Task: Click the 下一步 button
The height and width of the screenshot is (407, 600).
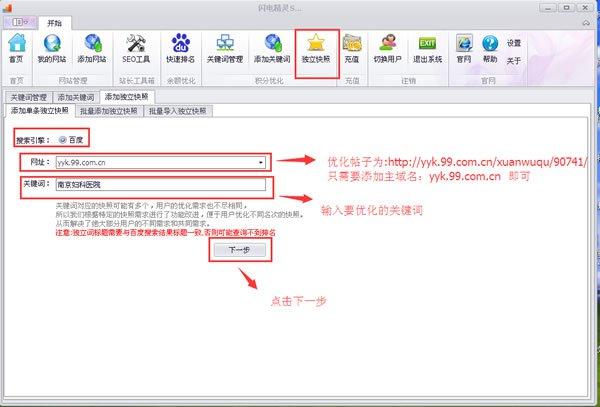Action: (x=240, y=250)
